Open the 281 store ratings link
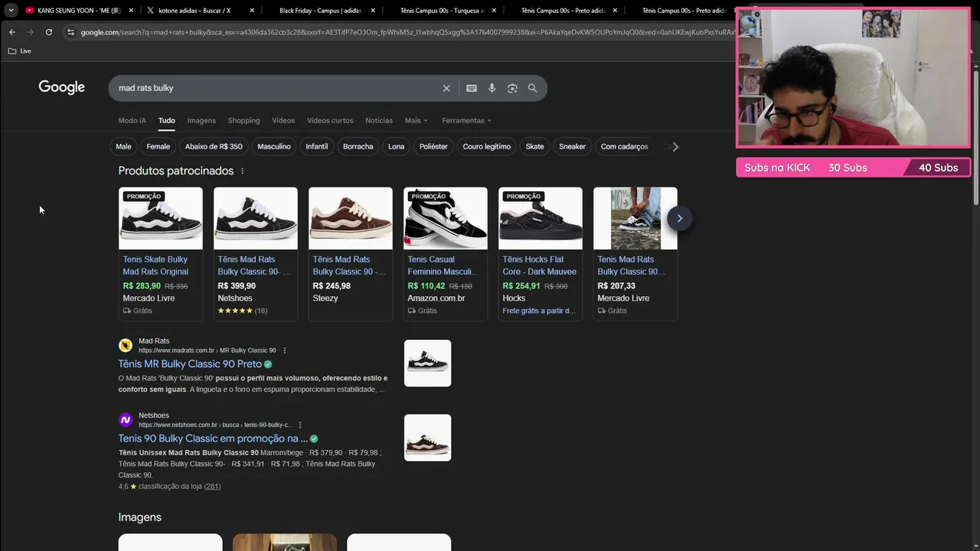The image size is (980, 551). click(212, 487)
